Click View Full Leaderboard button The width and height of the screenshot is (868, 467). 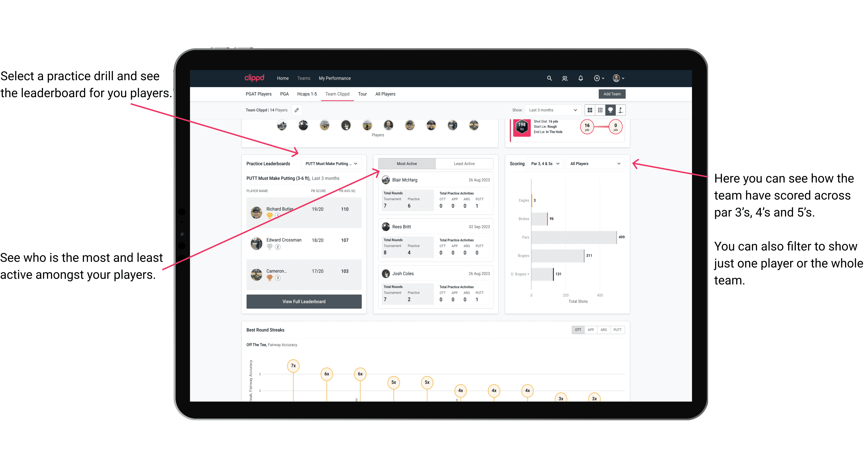point(304,301)
